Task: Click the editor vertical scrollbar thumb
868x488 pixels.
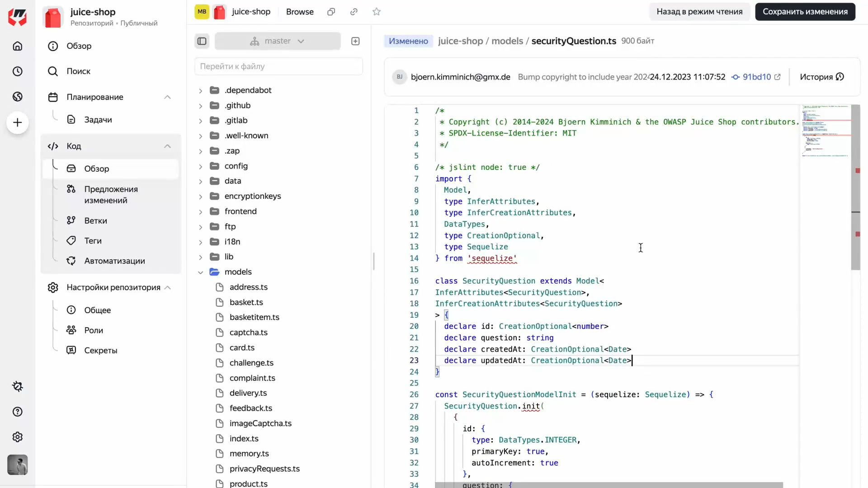Action: click(x=855, y=188)
